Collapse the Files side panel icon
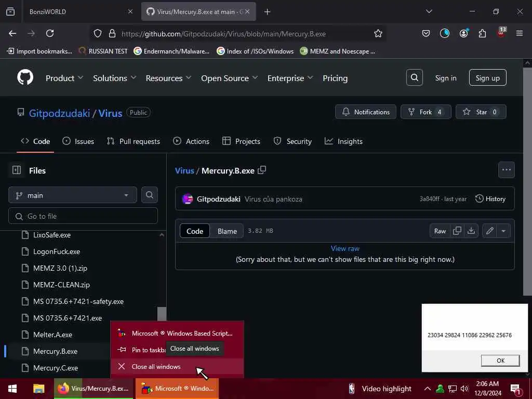 17,170
